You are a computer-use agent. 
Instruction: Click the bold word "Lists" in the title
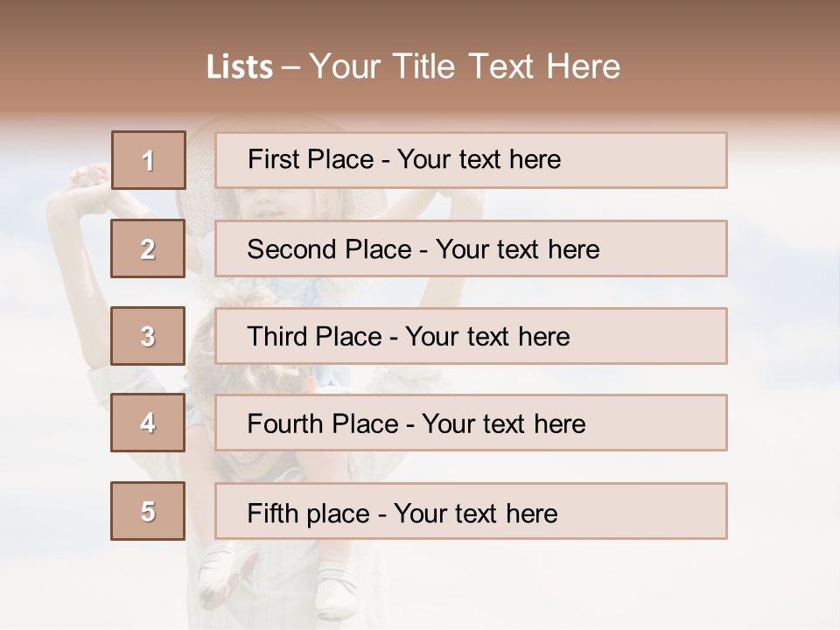[239, 67]
